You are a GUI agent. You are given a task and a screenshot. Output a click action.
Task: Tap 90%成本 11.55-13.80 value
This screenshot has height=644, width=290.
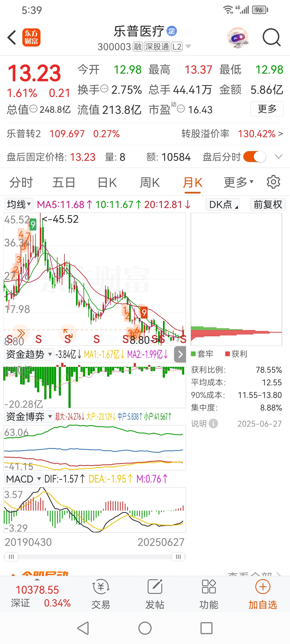pos(260,395)
